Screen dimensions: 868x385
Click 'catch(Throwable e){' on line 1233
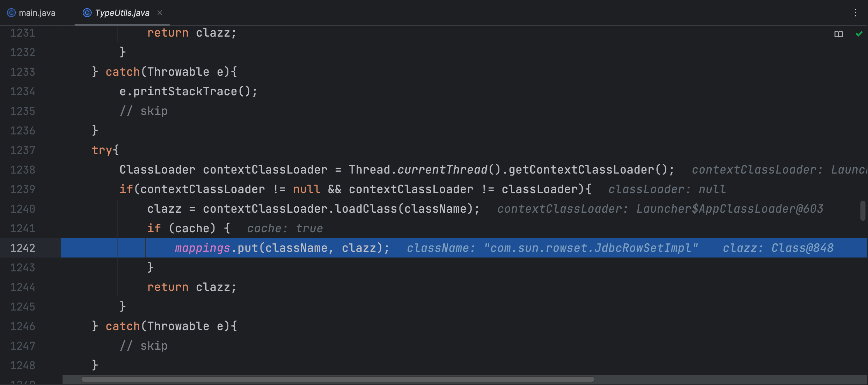(171, 72)
